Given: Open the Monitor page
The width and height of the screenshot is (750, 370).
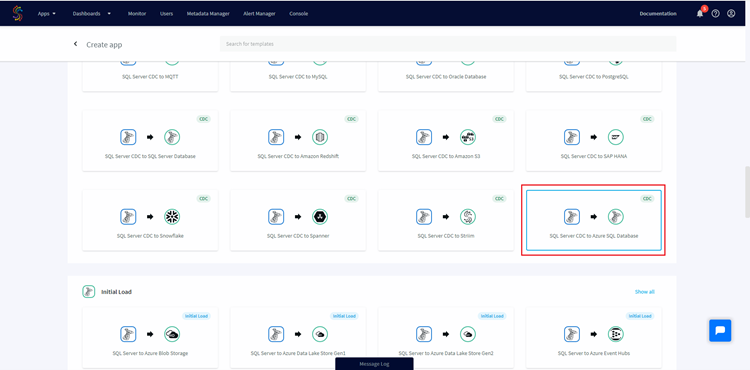Looking at the screenshot, I should (137, 13).
